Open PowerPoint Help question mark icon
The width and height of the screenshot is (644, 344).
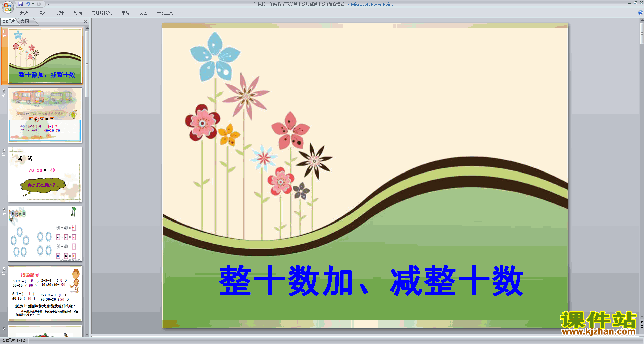pos(641,13)
